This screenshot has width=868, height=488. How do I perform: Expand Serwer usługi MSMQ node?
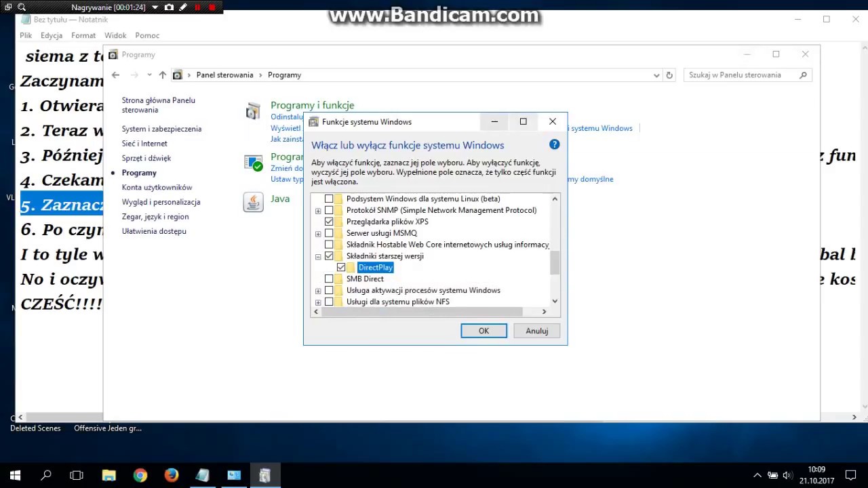point(318,234)
